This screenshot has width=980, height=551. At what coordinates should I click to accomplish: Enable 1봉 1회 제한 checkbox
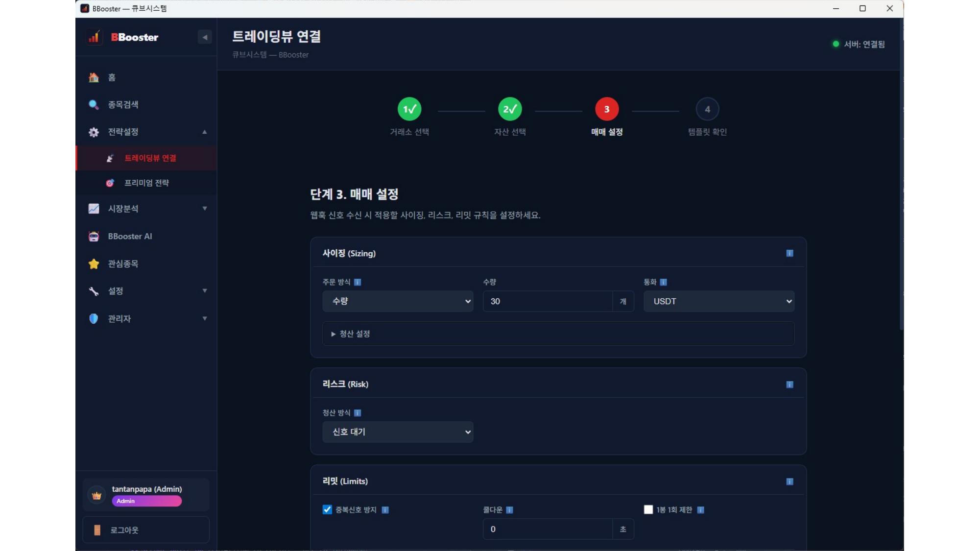[x=649, y=509]
